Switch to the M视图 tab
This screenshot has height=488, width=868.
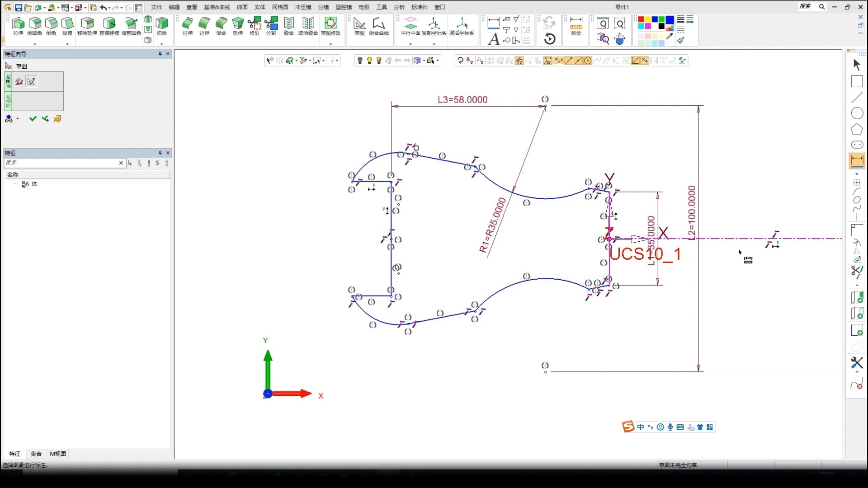pos(58,454)
